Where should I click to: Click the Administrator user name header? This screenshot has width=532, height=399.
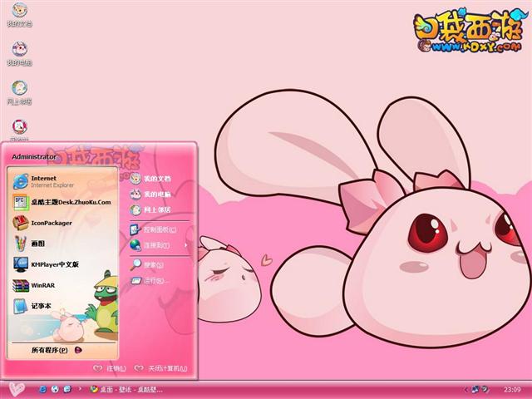coord(34,157)
